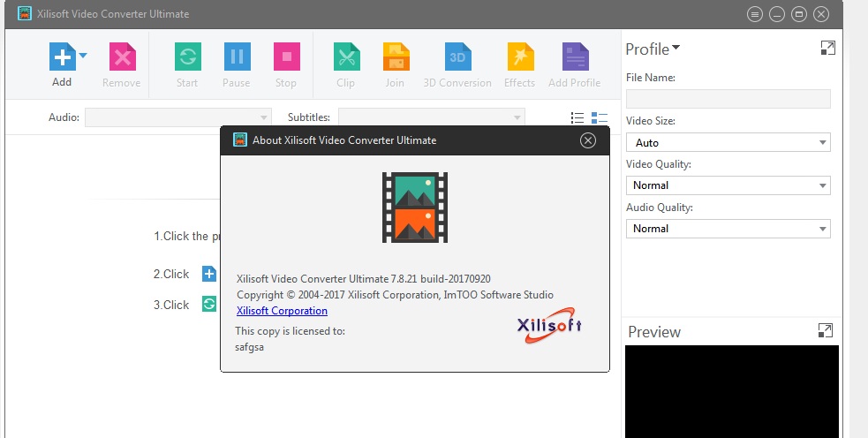868x438 pixels.
Task: Open the Audio Quality dropdown
Action: point(728,229)
